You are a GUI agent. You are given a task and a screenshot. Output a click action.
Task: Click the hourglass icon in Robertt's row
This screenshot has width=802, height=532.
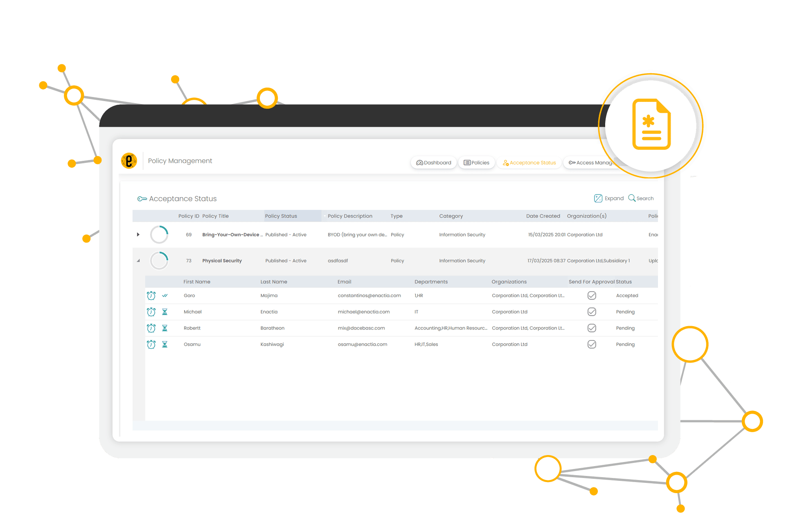164,328
